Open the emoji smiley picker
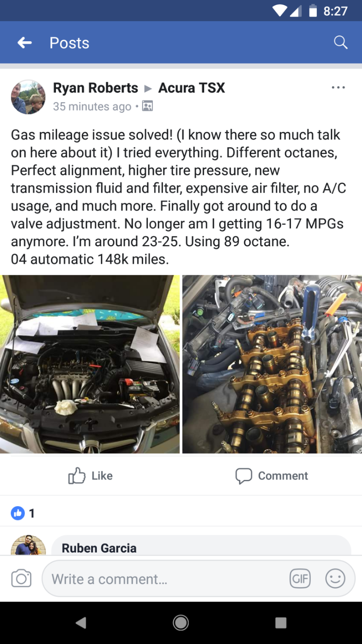Viewport: 362px width, 644px height. coord(335,579)
